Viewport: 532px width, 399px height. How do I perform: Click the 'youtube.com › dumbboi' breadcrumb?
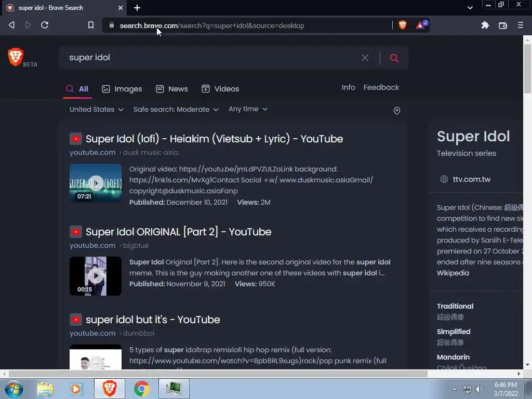click(112, 334)
